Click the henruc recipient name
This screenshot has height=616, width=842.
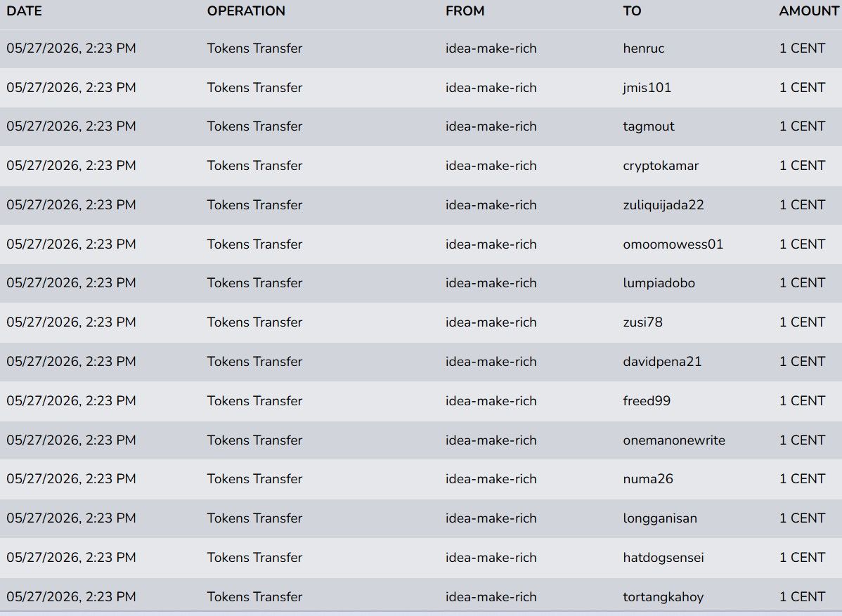(643, 48)
